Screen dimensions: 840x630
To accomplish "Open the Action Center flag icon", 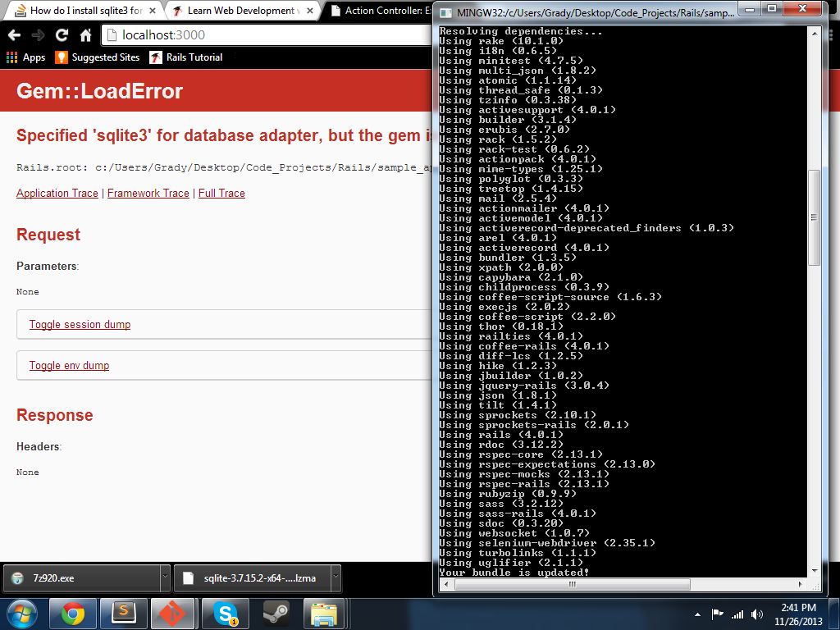I will pyautogui.click(x=717, y=614).
